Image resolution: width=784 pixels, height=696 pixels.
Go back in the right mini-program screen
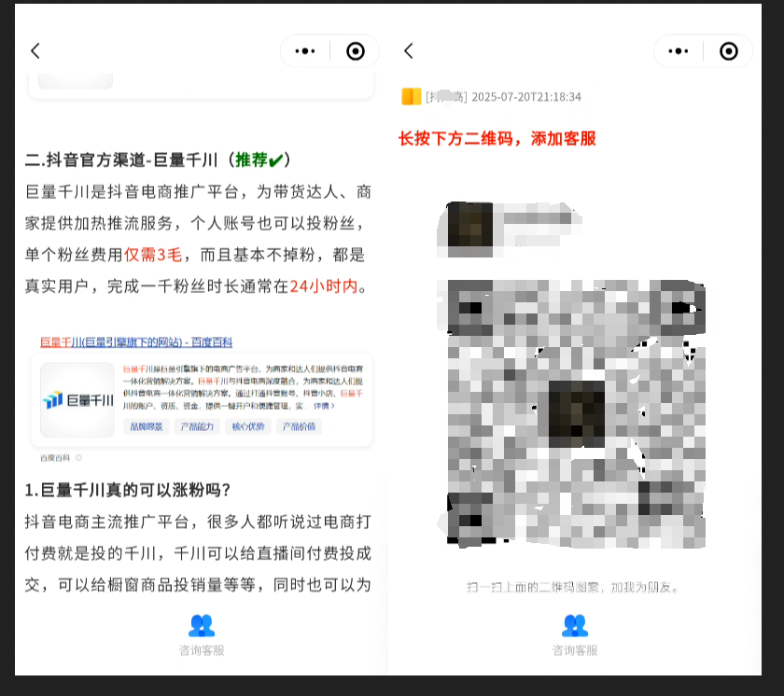click(x=409, y=51)
